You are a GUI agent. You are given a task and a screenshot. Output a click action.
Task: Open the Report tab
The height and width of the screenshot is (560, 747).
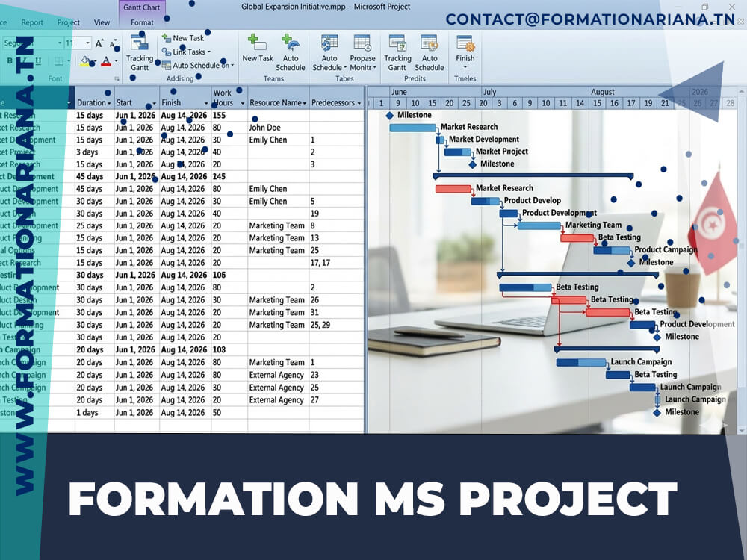(32, 22)
